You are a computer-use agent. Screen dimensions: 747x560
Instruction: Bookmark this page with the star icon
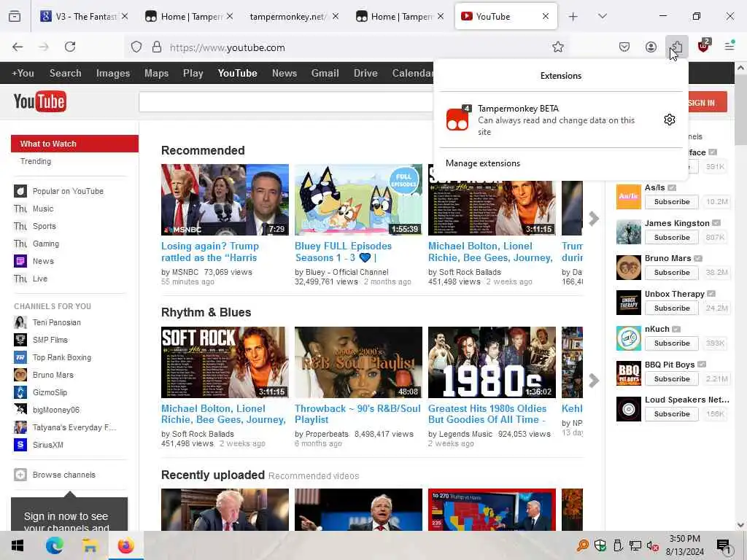click(x=558, y=47)
